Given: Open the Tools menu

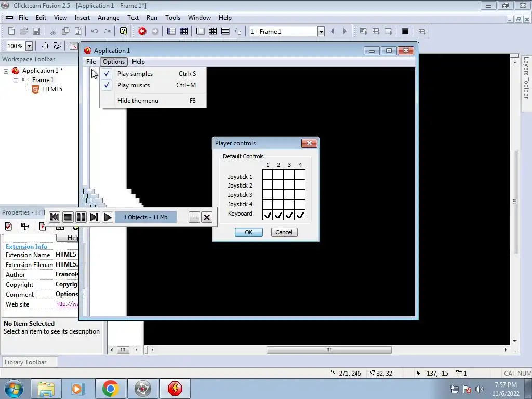Looking at the screenshot, I should [172, 18].
